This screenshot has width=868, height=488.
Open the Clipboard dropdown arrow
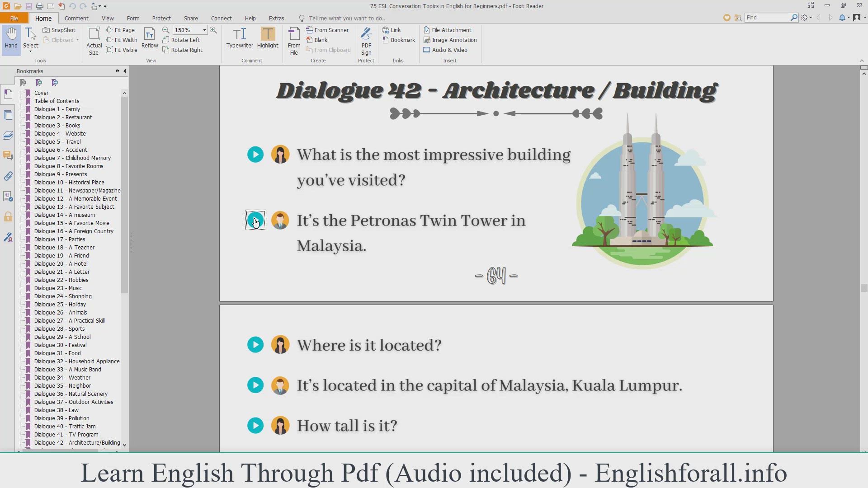click(77, 40)
